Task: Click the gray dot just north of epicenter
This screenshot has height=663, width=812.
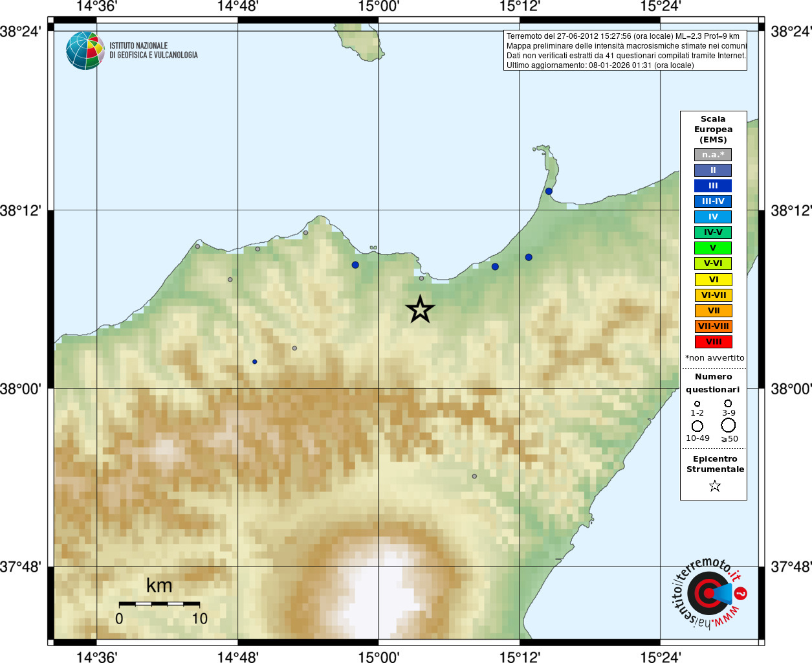Action: click(421, 278)
